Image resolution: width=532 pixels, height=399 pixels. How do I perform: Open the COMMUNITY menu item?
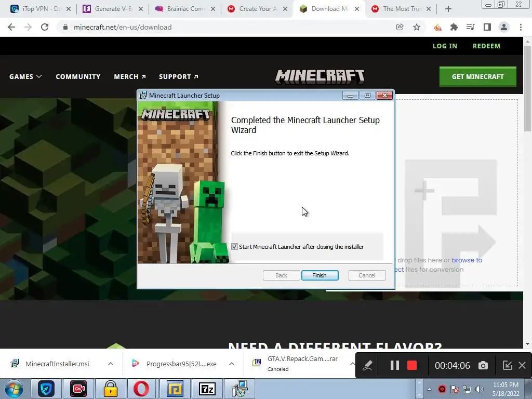pyautogui.click(x=78, y=77)
